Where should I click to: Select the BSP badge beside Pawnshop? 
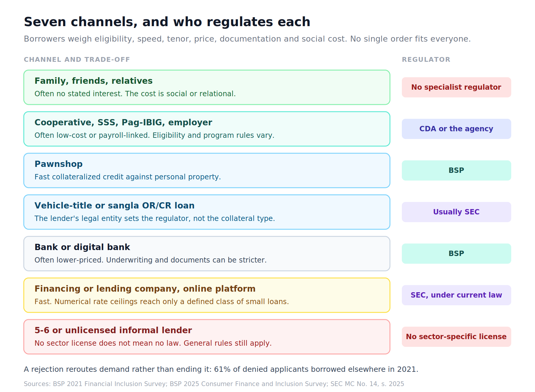456,170
